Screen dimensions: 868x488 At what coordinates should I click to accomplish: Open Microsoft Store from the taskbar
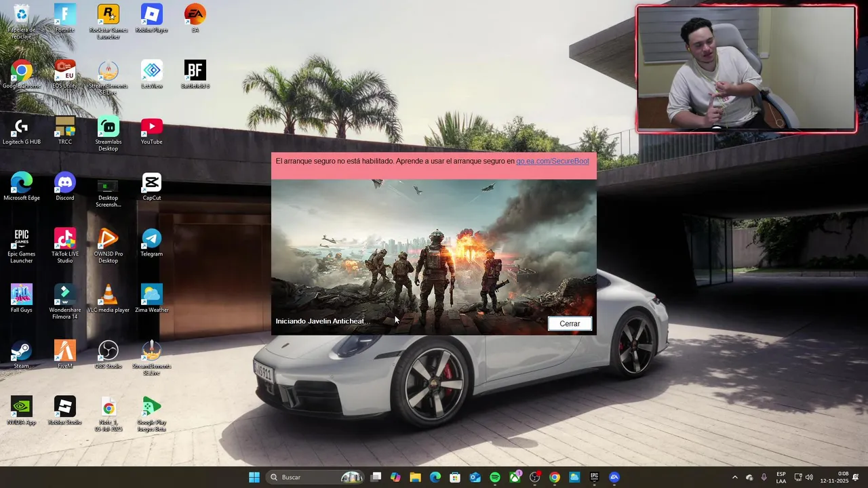[455, 477]
